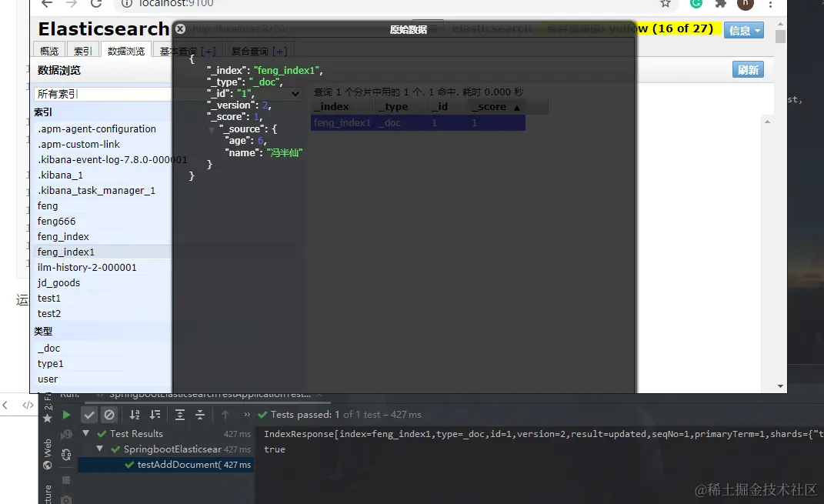Click the browser address bar
Screen dimensions: 824x504
tap(394, 3)
